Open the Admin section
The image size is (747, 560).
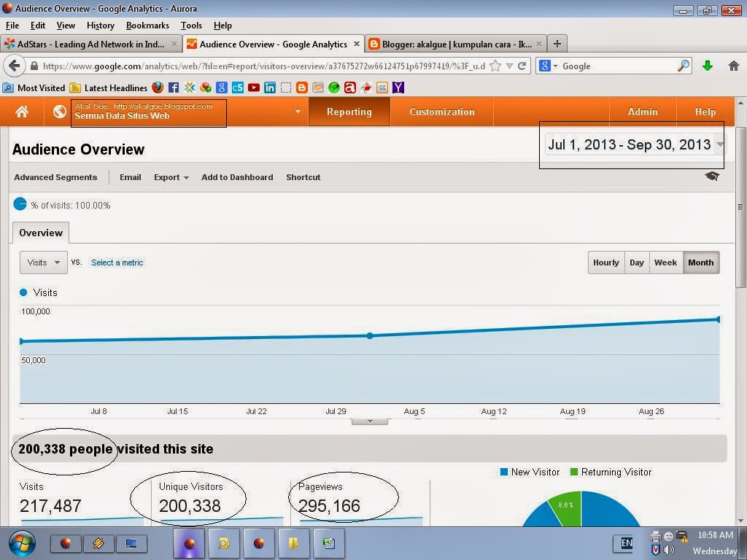[x=643, y=112]
